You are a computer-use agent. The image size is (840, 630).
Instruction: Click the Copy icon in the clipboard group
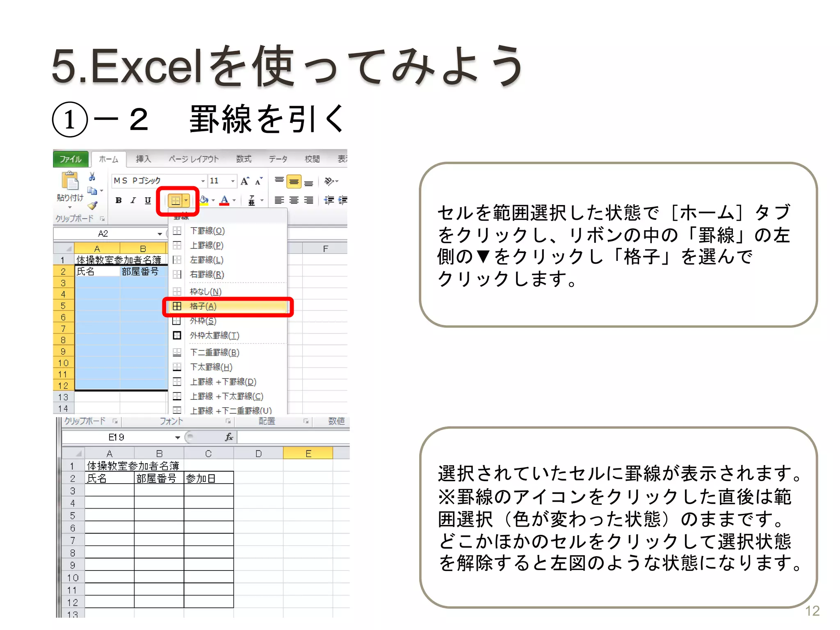[x=92, y=191]
